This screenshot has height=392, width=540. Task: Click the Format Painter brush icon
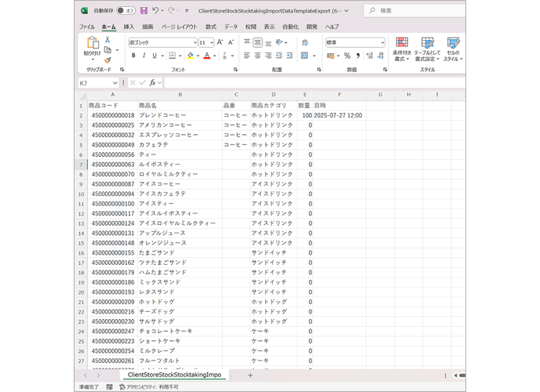tap(108, 60)
